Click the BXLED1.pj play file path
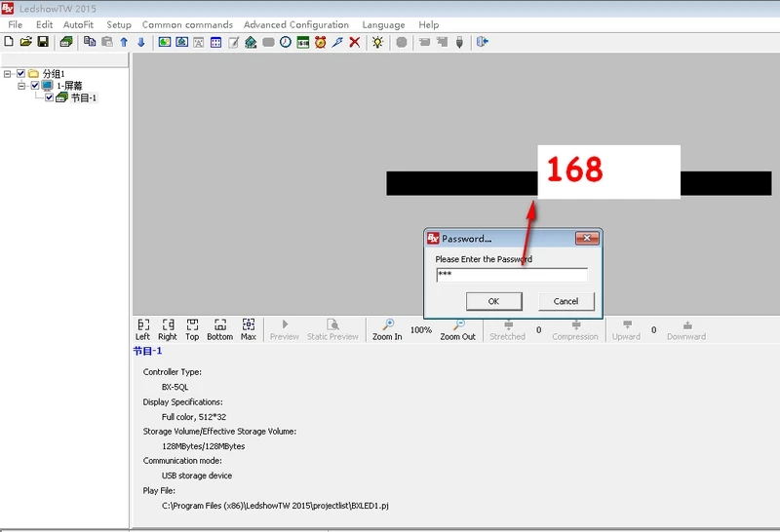 (x=275, y=506)
